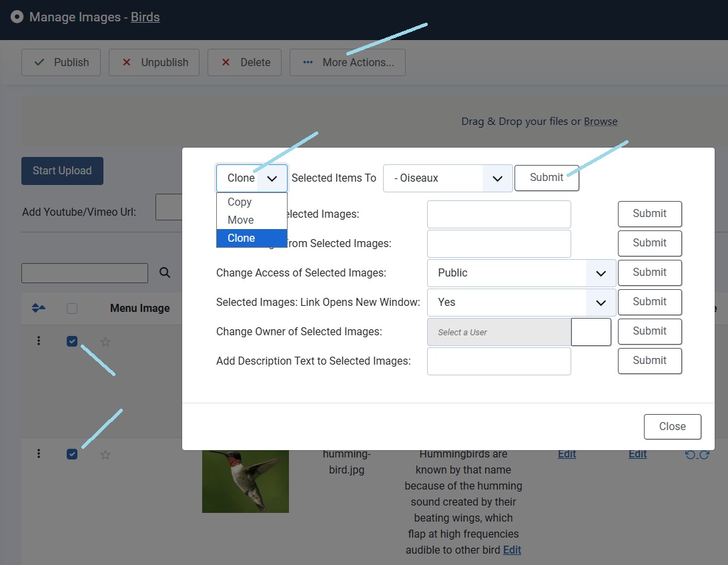
Task: Uncheck the hummingbird row checkbox
Action: [72, 455]
